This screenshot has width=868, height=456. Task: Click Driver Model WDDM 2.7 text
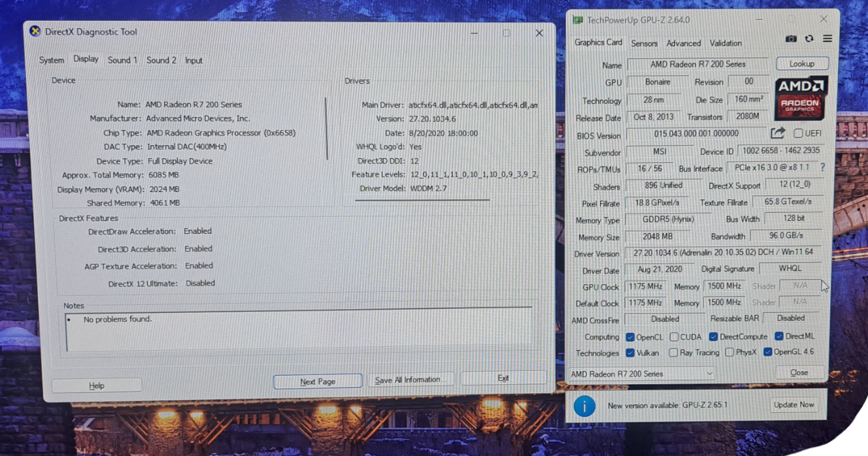tap(429, 189)
